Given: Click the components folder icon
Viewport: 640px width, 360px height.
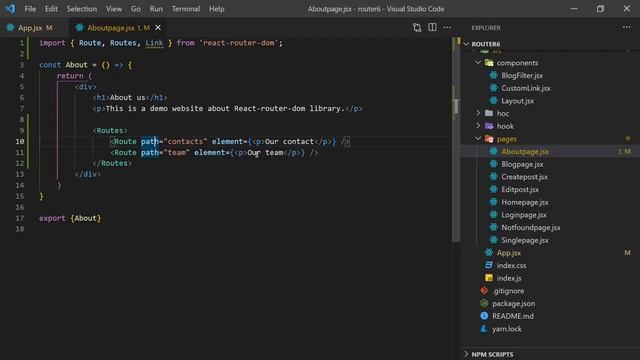Looking at the screenshot, I should tap(489, 62).
